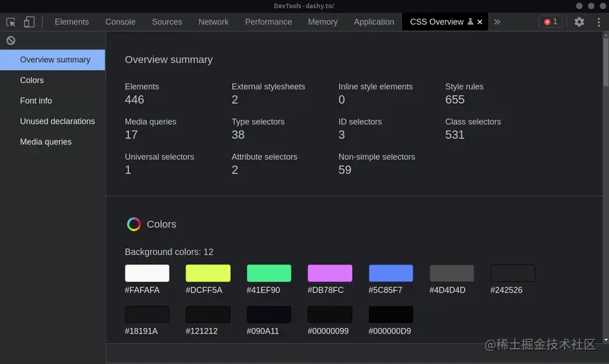Click the scrollbar down arrow
Viewport: 609px width, 364px height.
[x=606, y=340]
